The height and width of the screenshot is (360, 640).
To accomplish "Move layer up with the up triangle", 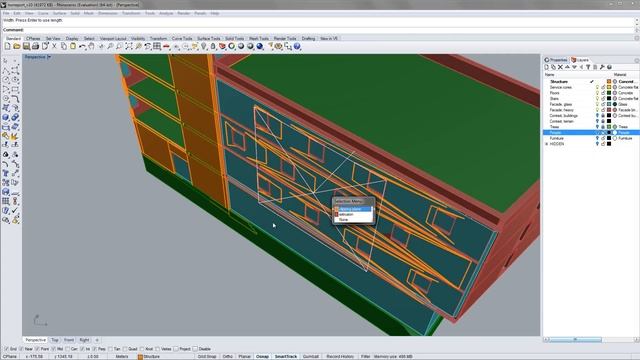I will (x=567, y=67).
